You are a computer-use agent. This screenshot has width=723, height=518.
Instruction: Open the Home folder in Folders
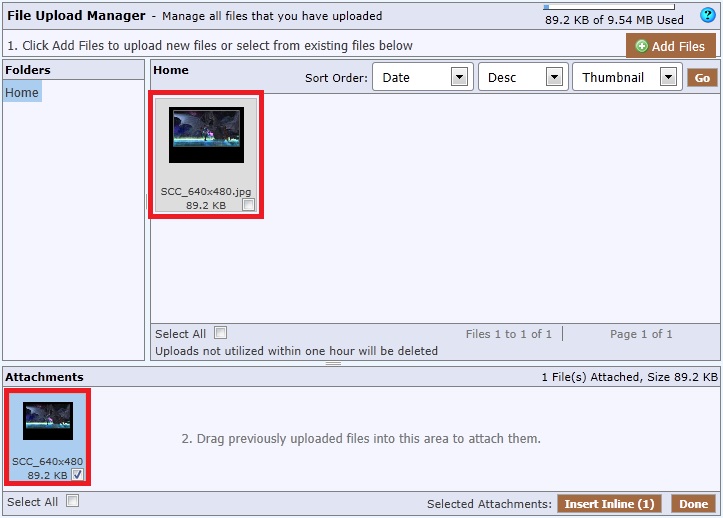coord(22,93)
